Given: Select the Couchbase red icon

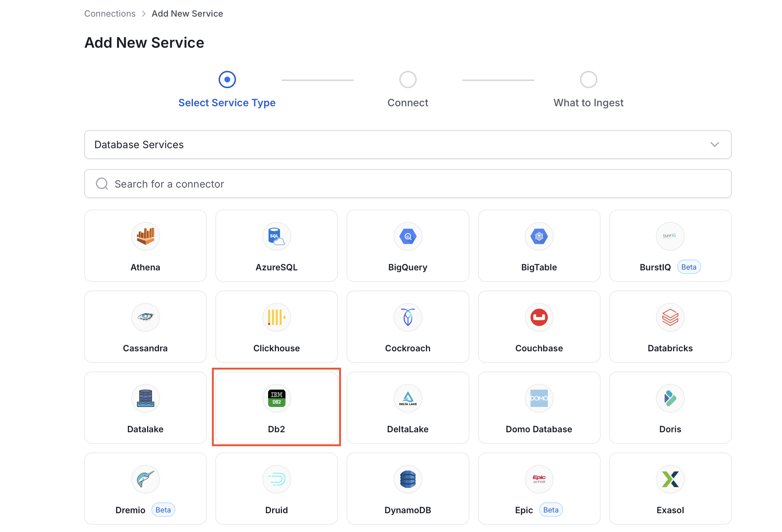Looking at the screenshot, I should (x=539, y=317).
